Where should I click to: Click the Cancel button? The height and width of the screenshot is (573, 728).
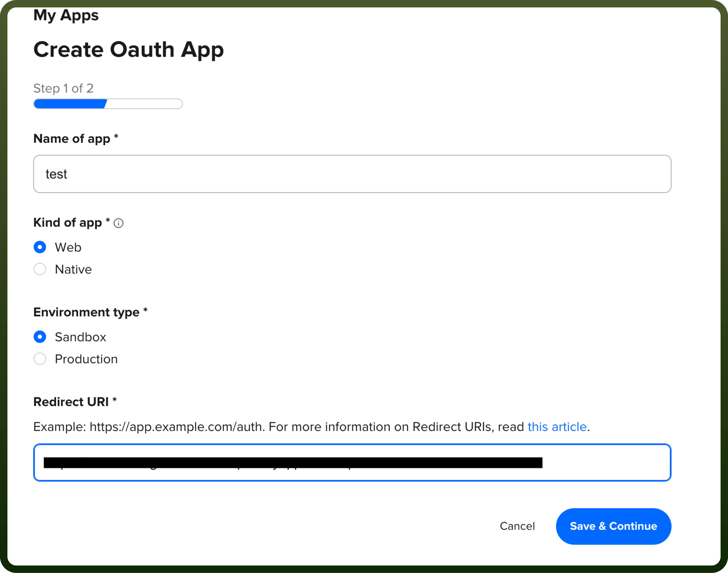point(517,526)
